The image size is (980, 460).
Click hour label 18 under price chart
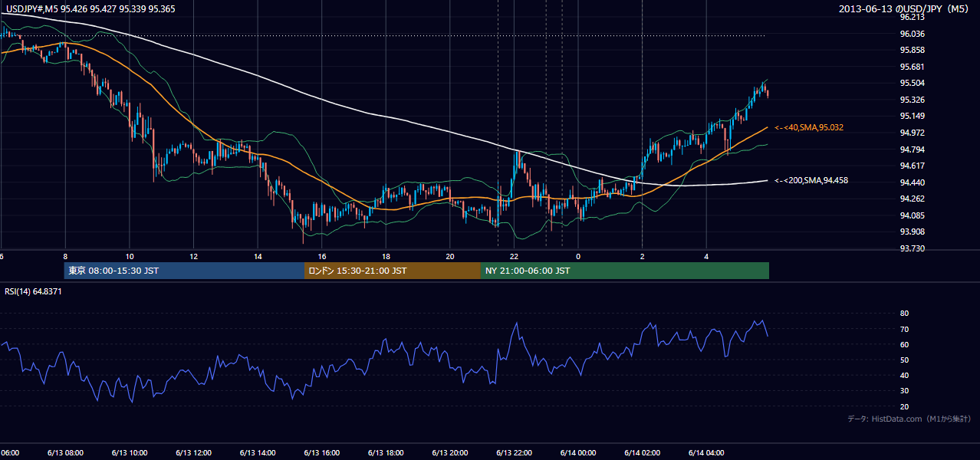386,257
